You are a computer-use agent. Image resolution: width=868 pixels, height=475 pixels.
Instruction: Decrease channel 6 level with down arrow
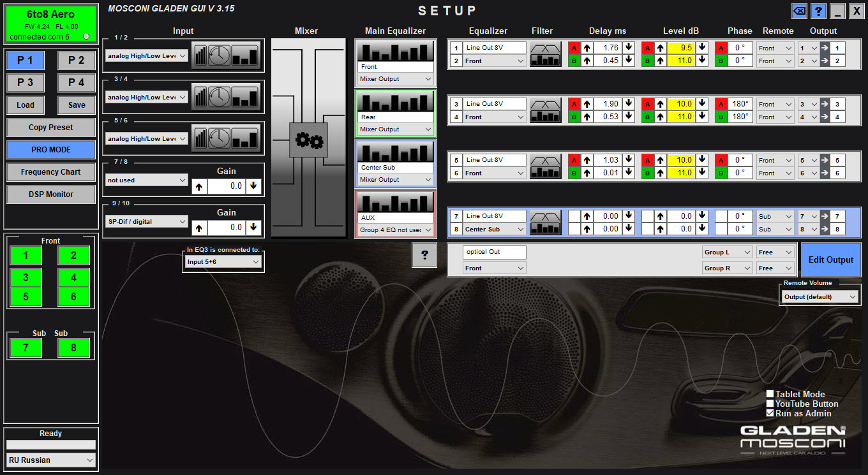[702, 173]
